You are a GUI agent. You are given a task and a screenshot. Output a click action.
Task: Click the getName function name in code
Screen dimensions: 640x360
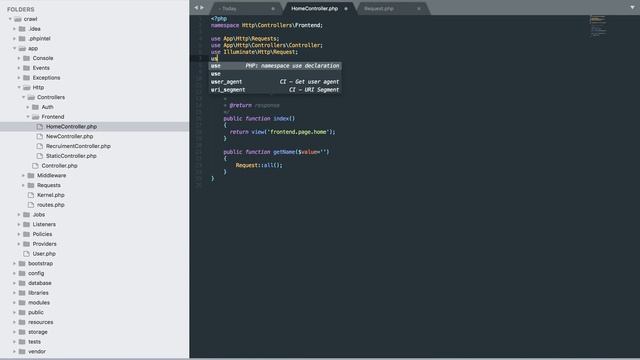point(284,152)
